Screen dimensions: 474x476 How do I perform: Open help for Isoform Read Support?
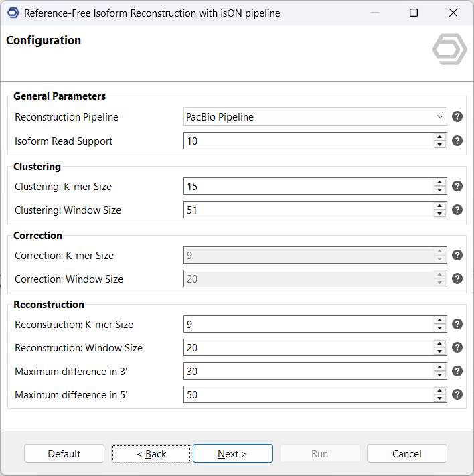[x=457, y=141]
